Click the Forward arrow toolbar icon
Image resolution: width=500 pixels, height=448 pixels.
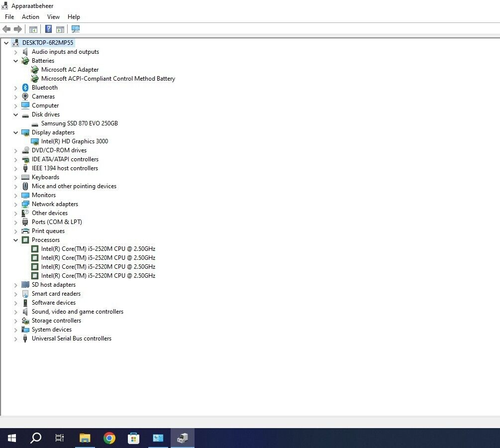click(18, 29)
